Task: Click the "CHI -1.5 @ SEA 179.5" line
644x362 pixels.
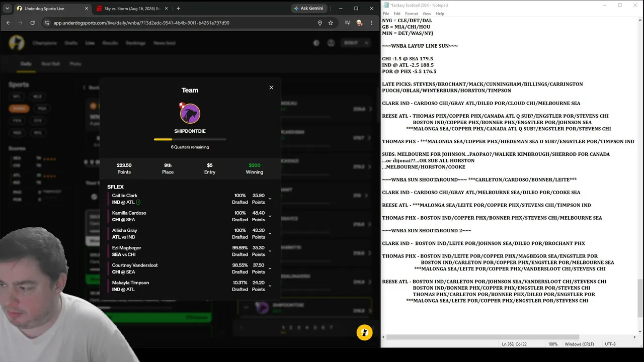Action: 407,59
